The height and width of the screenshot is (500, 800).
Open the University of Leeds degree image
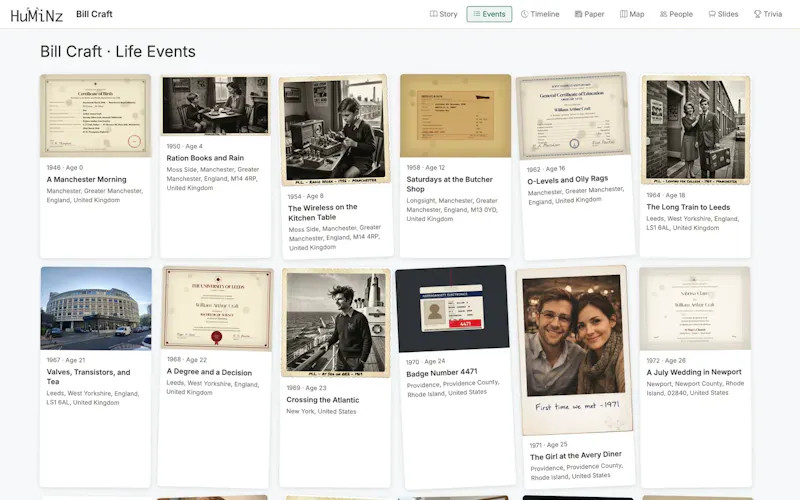tap(217, 309)
